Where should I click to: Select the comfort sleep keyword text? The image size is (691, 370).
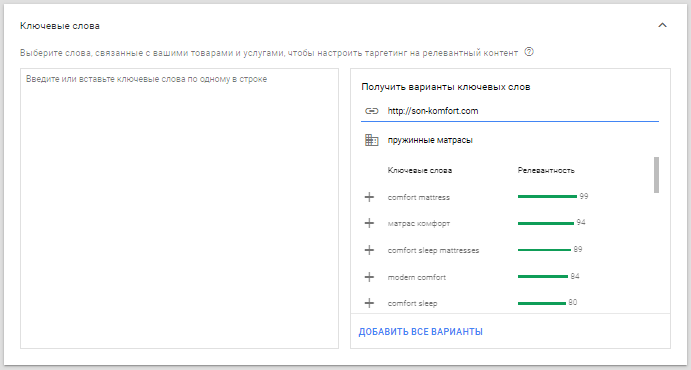412,304
